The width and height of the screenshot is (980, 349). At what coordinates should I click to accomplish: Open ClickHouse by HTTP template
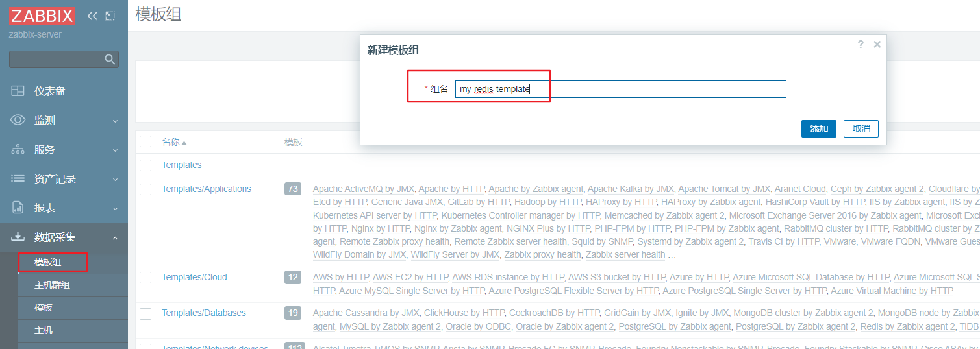coord(464,313)
